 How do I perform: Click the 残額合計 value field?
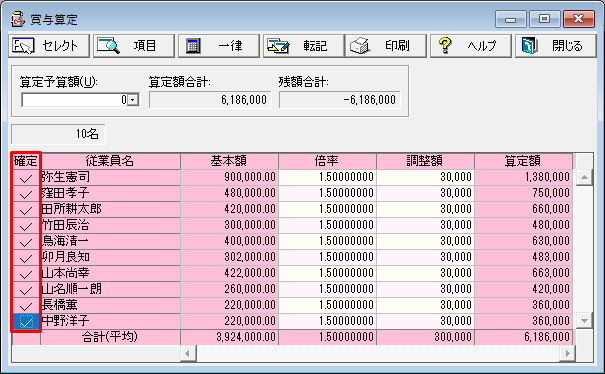click(x=340, y=100)
